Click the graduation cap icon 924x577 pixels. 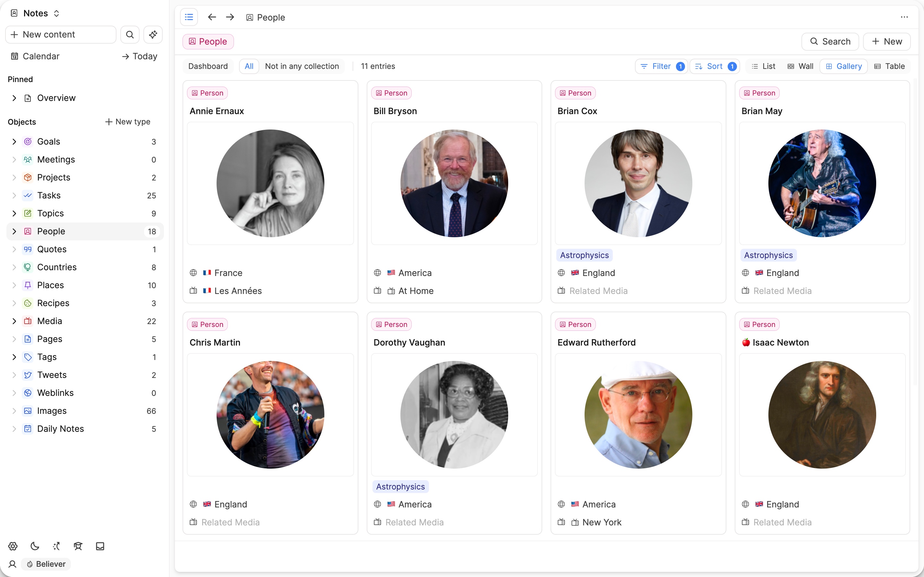pyautogui.click(x=78, y=546)
